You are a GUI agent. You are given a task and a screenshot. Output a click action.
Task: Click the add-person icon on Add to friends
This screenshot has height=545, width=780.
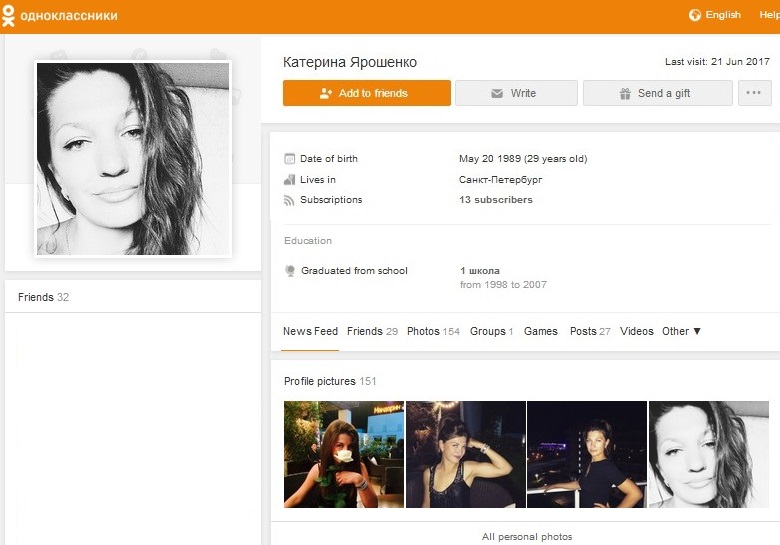pyautogui.click(x=325, y=93)
